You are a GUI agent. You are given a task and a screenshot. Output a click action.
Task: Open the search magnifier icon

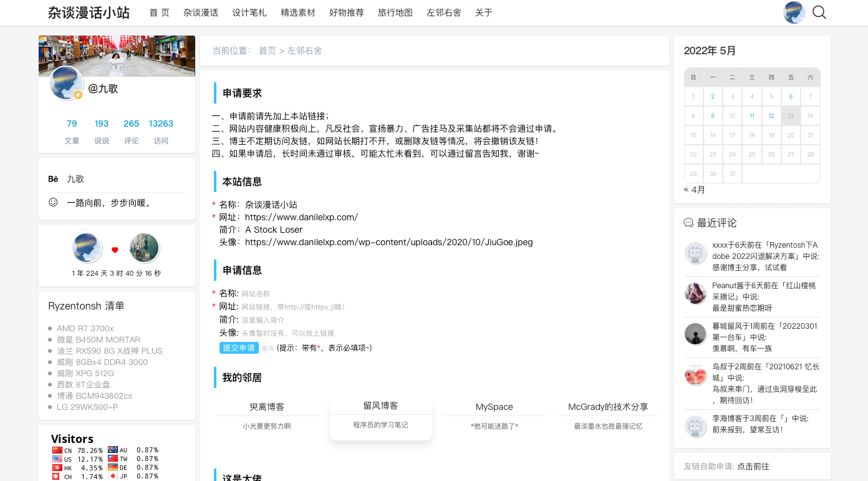[x=819, y=12]
